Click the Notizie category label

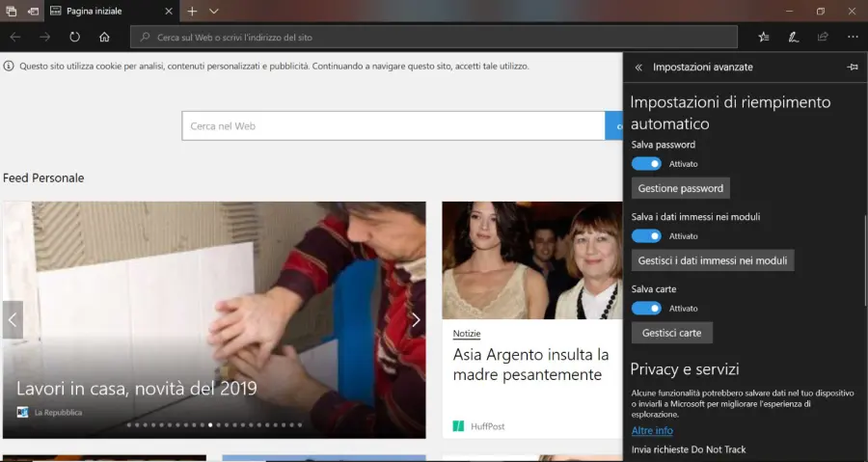[x=467, y=334]
